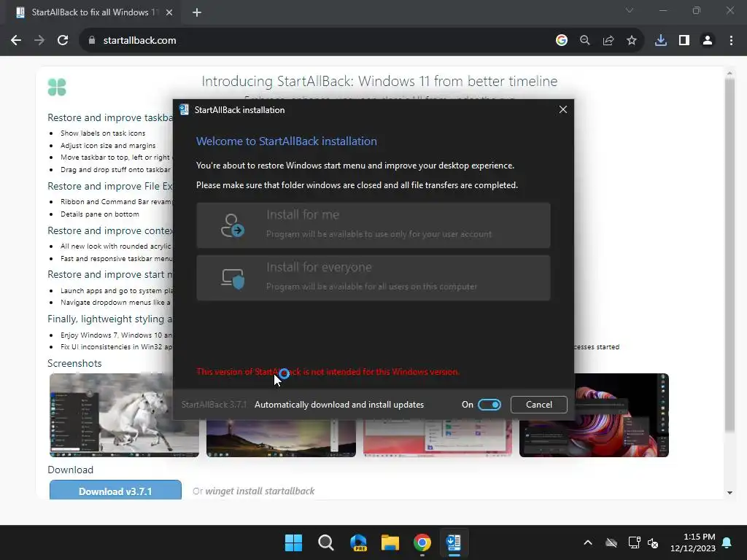Click the Download v3.7.1 button
Screen dimensions: 747x560
tap(115, 490)
